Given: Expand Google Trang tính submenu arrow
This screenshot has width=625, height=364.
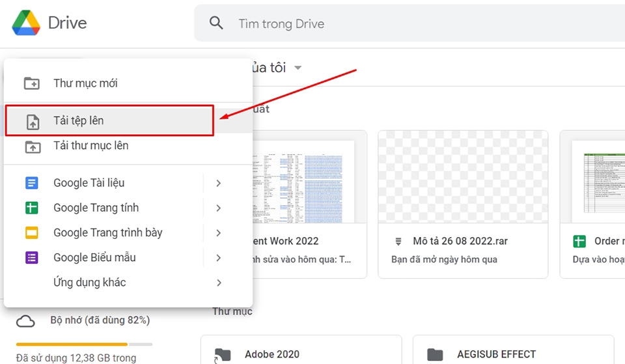Looking at the screenshot, I should click(219, 208).
